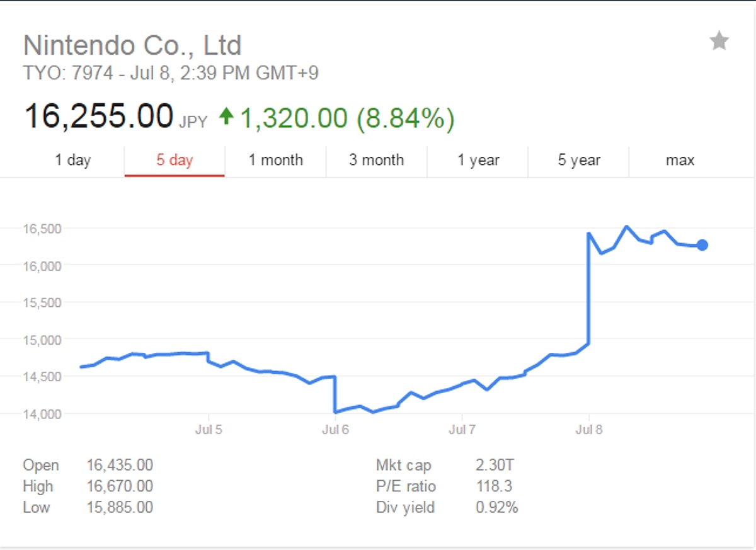The height and width of the screenshot is (550, 756).
Task: Switch to the 1 day tab
Action: pyautogui.click(x=73, y=160)
